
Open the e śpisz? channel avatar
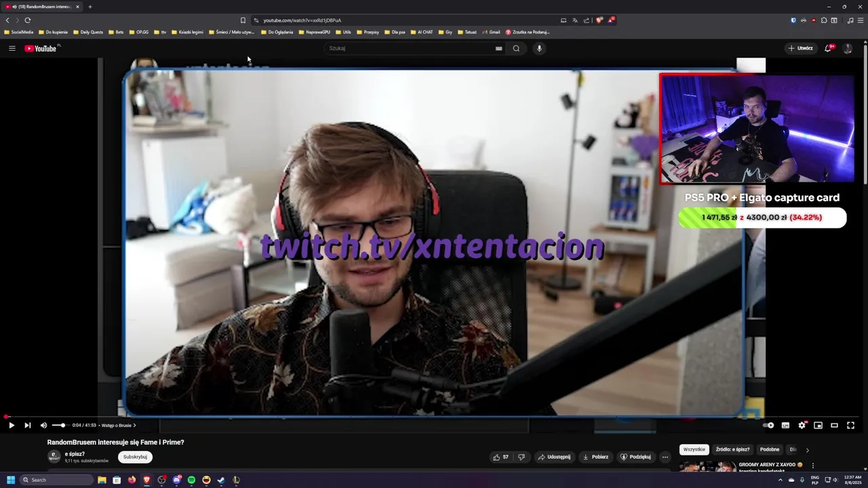[x=54, y=457]
